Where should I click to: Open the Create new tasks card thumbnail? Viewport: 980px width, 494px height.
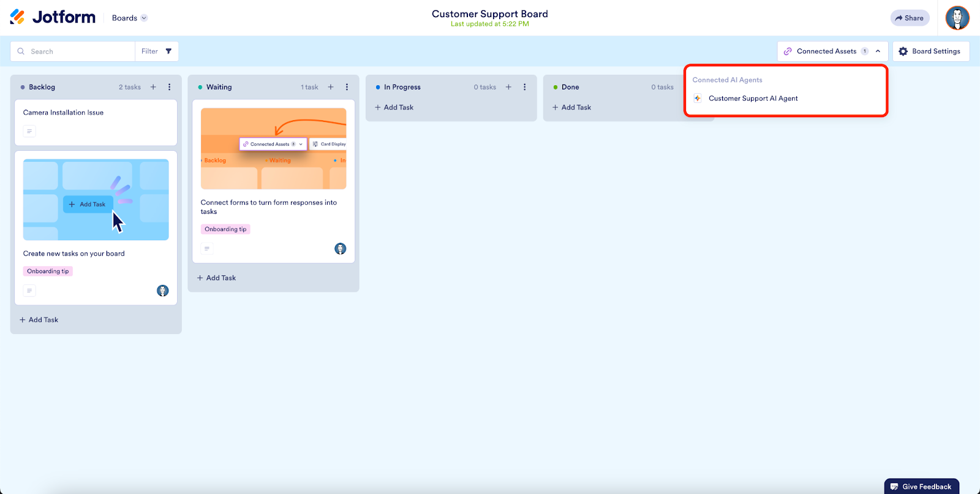96,200
